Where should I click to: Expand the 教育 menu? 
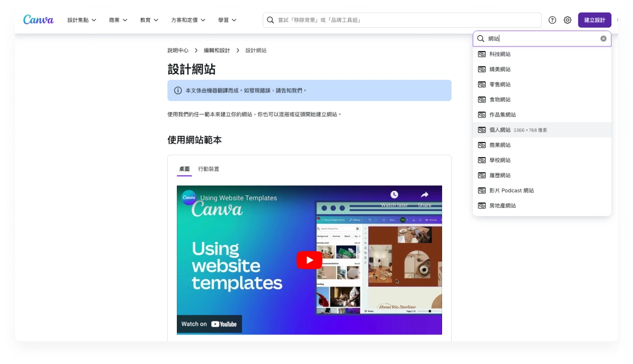(x=149, y=20)
